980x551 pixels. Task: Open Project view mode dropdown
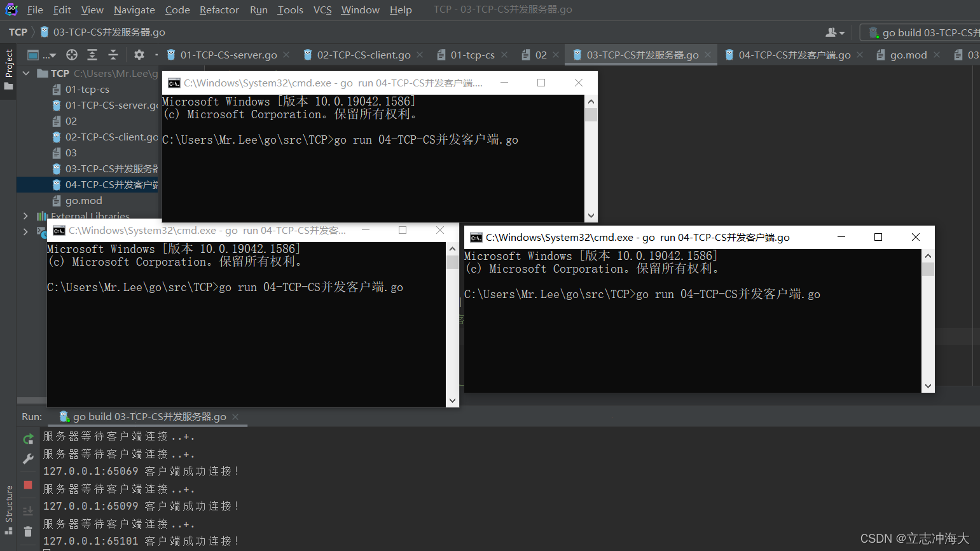42,55
